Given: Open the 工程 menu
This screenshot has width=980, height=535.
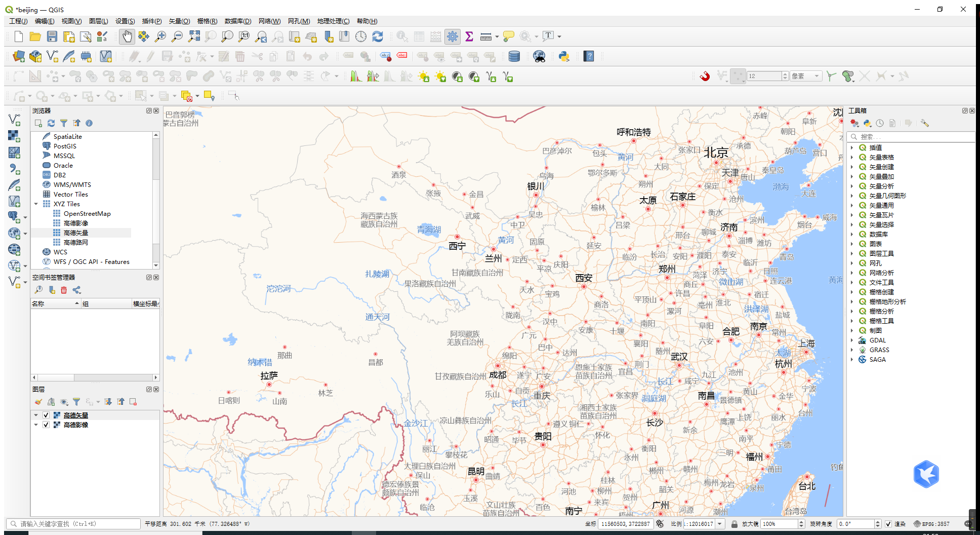Looking at the screenshot, I should (18, 21).
